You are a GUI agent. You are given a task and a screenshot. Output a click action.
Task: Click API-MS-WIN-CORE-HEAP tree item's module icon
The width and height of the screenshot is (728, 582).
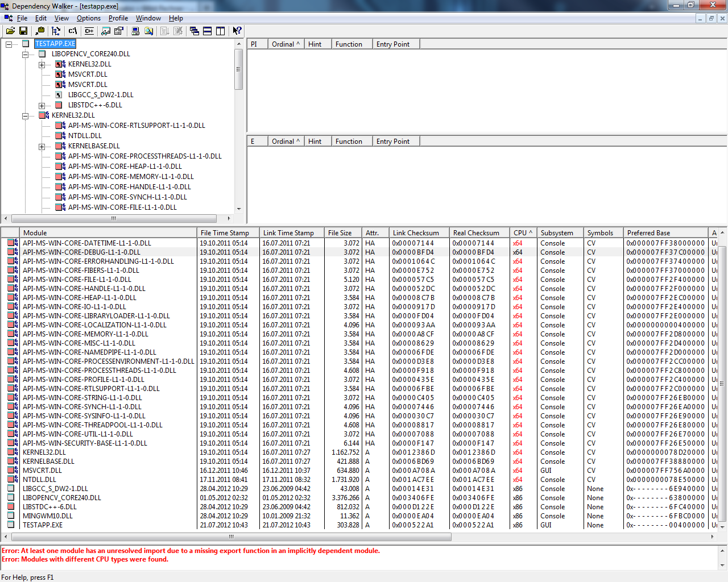[x=60, y=167]
